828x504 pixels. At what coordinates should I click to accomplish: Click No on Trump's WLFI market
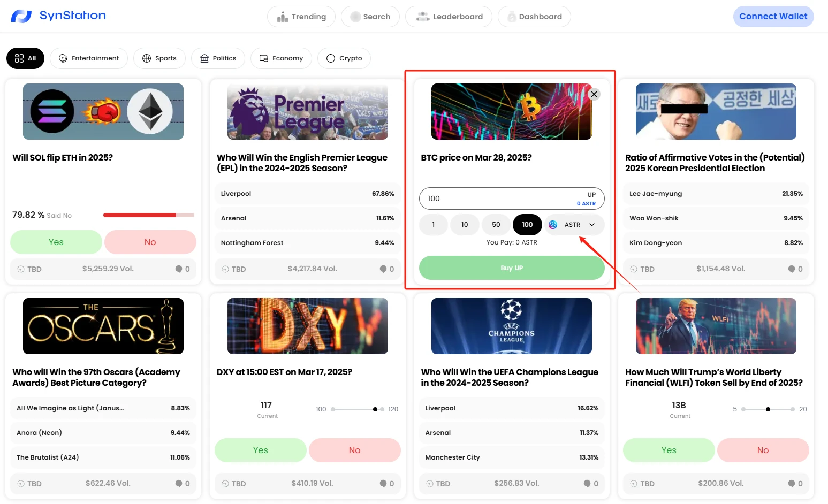point(763,450)
